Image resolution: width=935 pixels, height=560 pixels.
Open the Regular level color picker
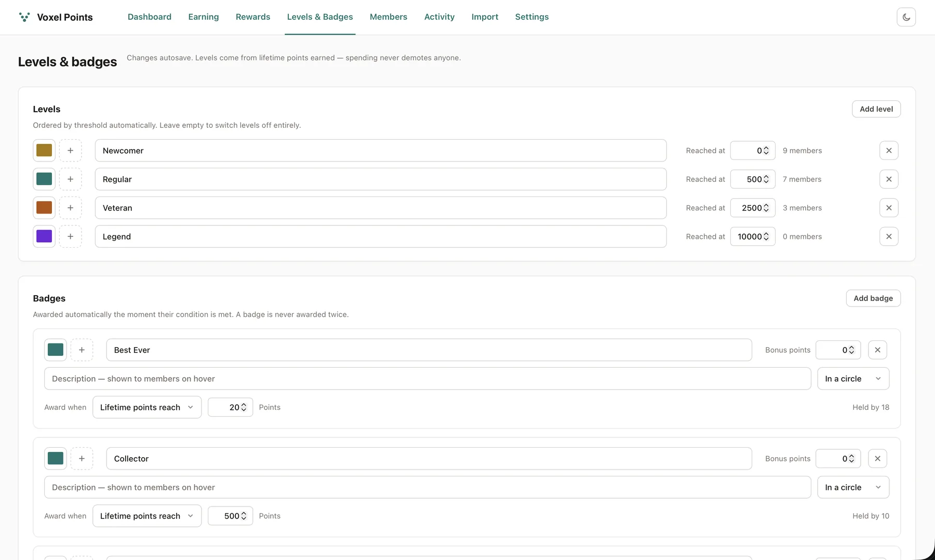point(44,179)
